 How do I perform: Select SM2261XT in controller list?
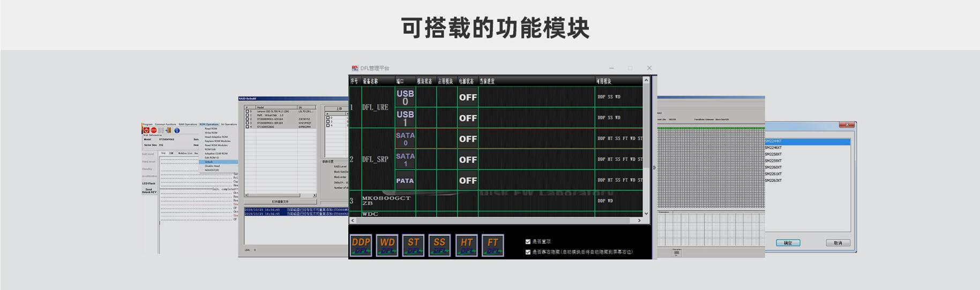click(x=807, y=174)
